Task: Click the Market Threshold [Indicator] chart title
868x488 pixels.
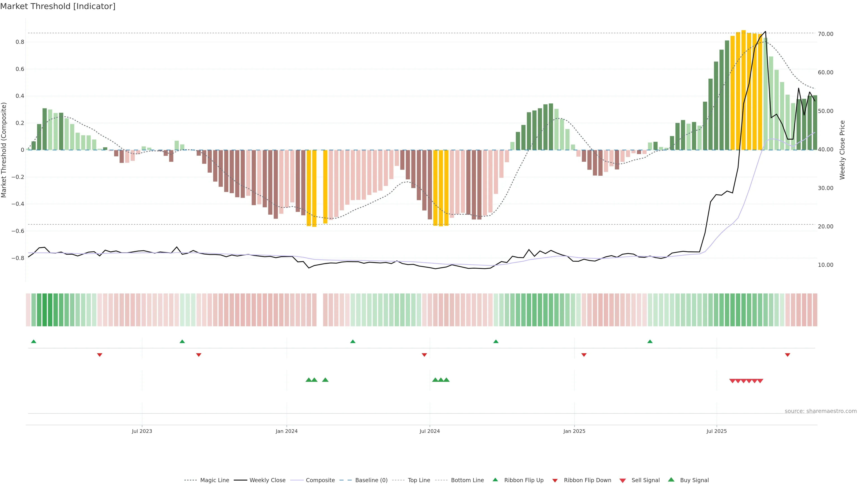Action: coord(58,6)
